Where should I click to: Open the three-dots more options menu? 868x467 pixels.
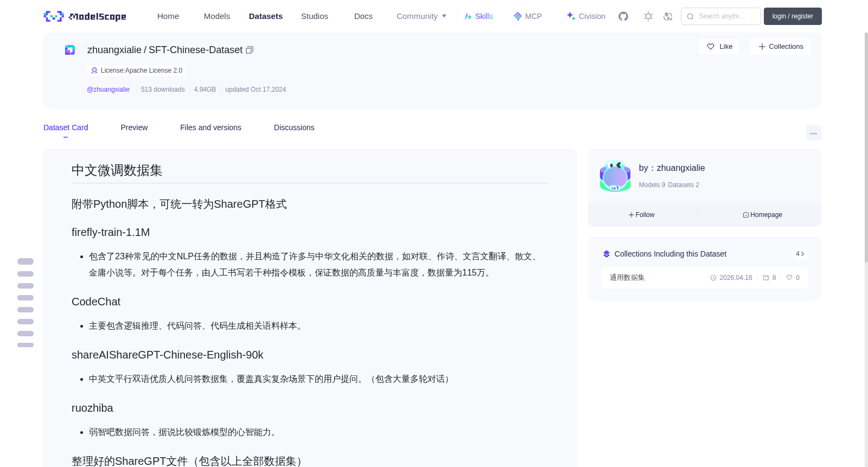point(813,133)
